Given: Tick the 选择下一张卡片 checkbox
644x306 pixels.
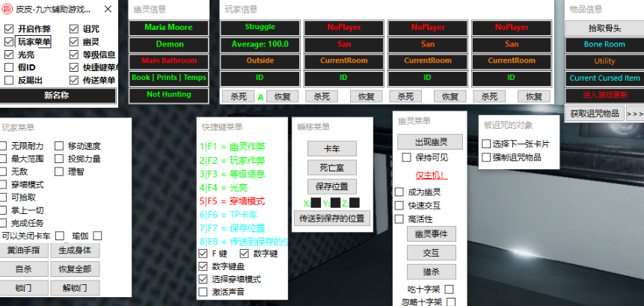Looking at the screenshot, I should click(x=487, y=144).
